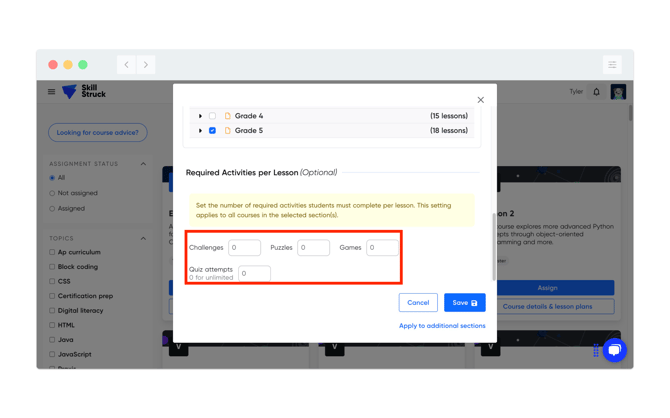Collapse the Topics filter section
This screenshot has width=670, height=418.
pos(143,239)
